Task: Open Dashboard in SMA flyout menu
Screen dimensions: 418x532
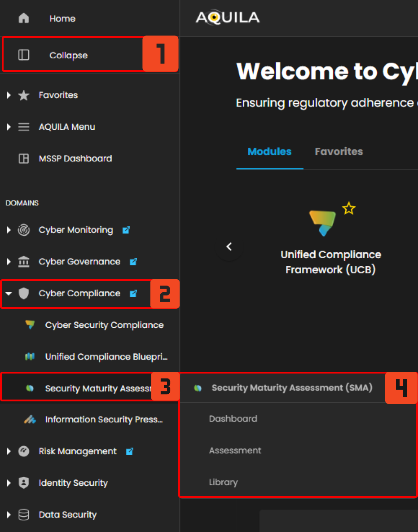Action: [x=233, y=419]
